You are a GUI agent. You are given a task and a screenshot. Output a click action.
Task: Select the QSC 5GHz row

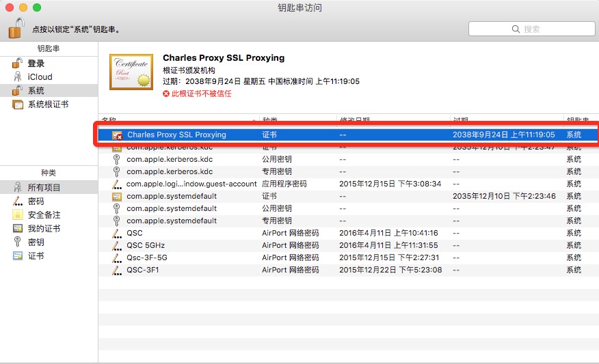[347, 245]
